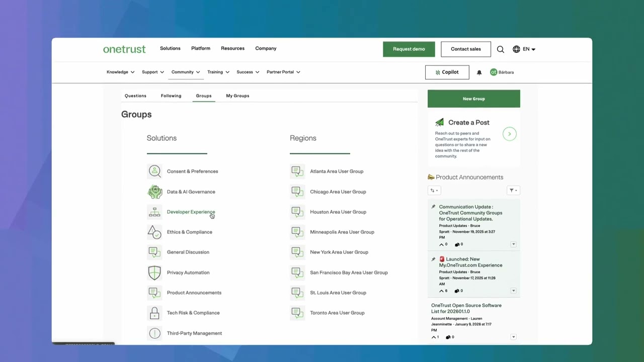Click the Atlanta Area User Group icon
Screen dimensions: 644x362
(297, 171)
